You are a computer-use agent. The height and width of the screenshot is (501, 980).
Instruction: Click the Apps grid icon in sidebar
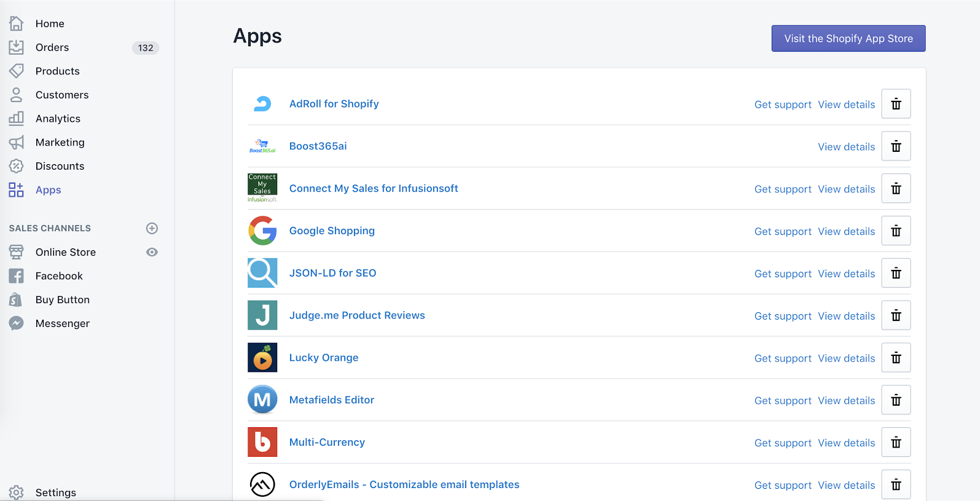click(x=17, y=190)
